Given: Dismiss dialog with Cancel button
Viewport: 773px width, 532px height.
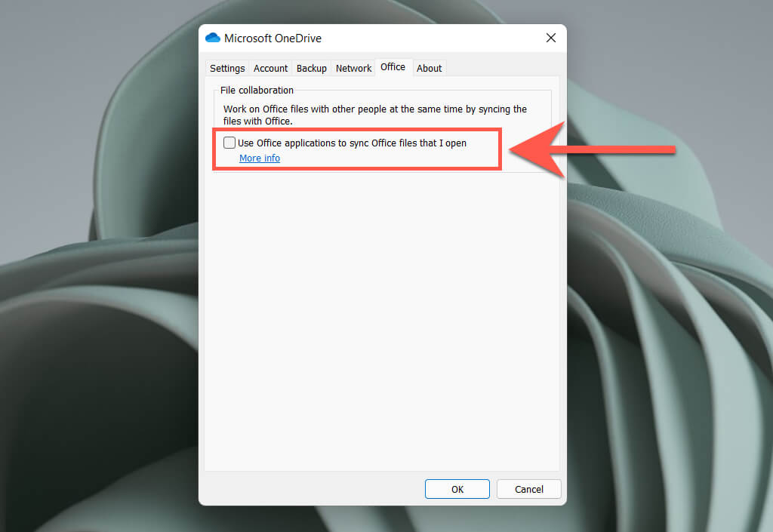Looking at the screenshot, I should tap(529, 489).
